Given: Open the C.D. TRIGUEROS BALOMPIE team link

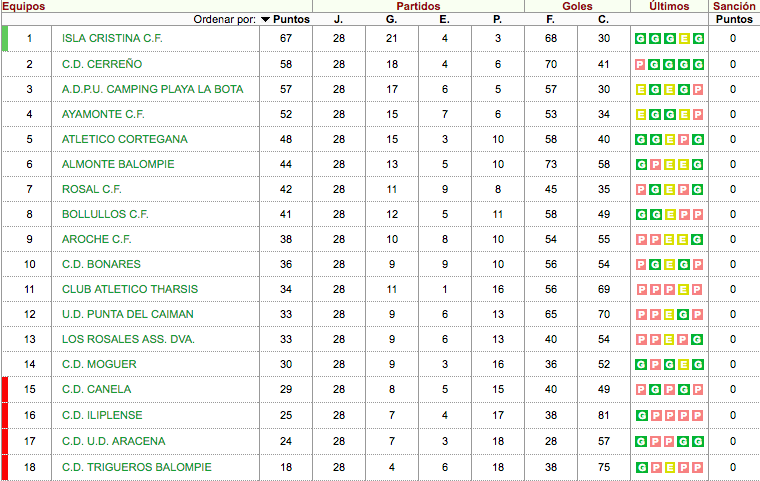Looking at the screenshot, I should pyautogui.click(x=137, y=467).
